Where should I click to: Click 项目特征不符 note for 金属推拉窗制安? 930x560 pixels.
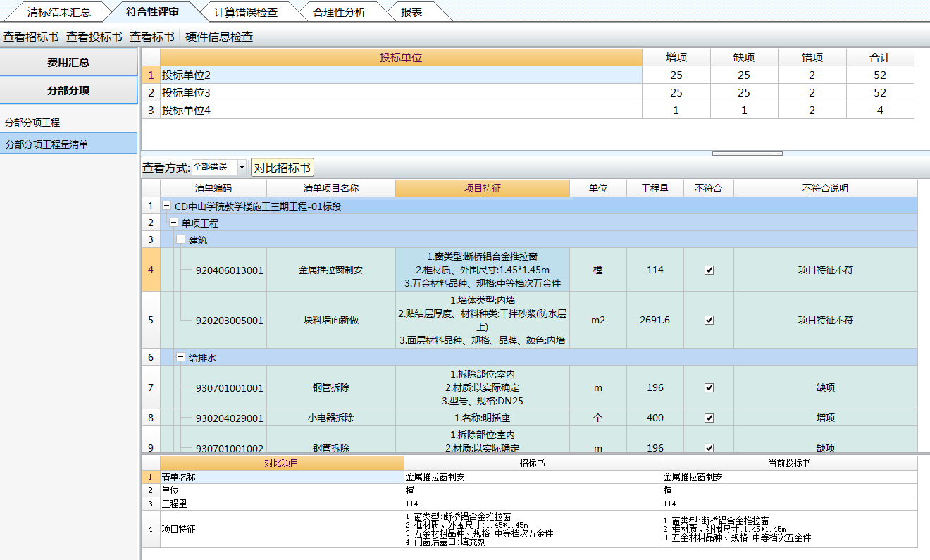(825, 270)
